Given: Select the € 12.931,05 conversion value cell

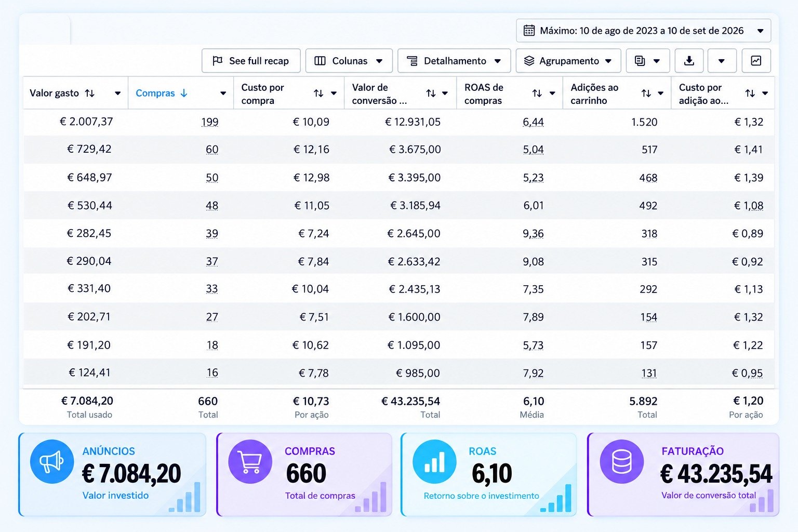Looking at the screenshot, I should (x=413, y=122).
